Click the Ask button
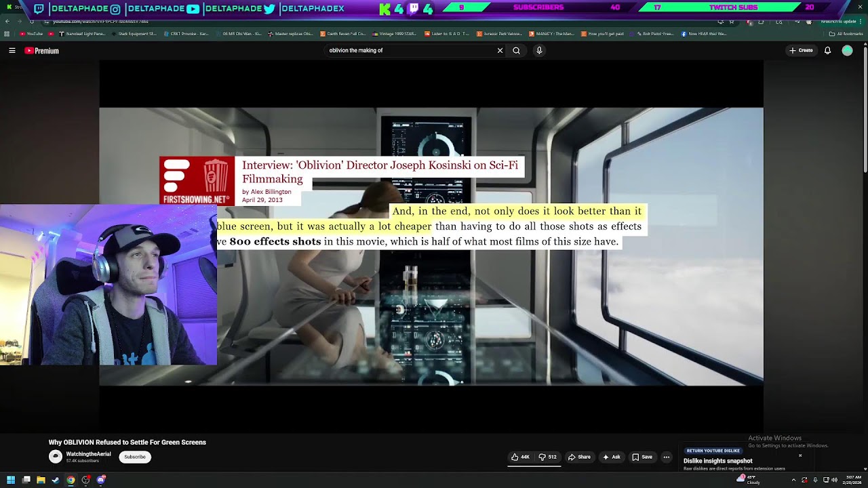868x488 pixels. pyautogui.click(x=612, y=457)
